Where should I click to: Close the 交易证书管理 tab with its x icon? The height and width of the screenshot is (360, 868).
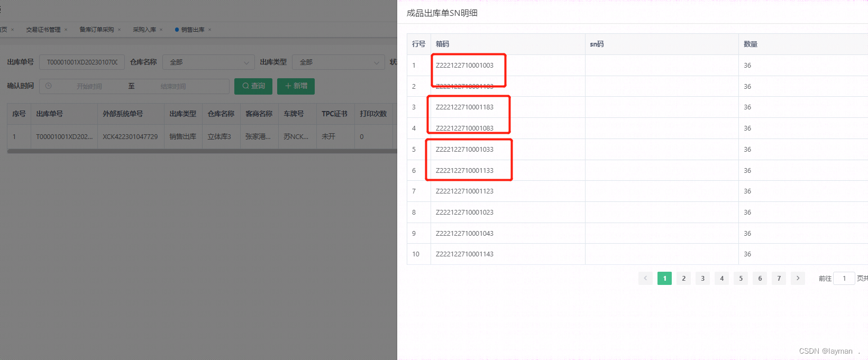66,30
